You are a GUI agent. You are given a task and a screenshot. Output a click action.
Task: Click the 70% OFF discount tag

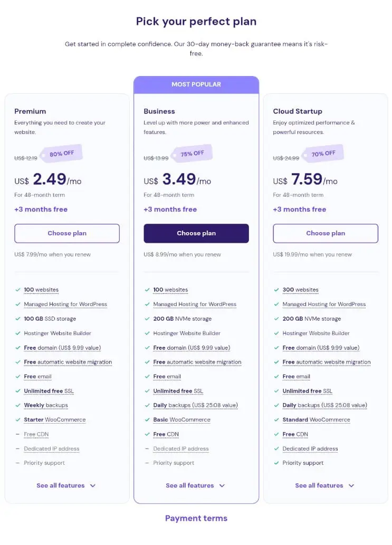pos(323,154)
